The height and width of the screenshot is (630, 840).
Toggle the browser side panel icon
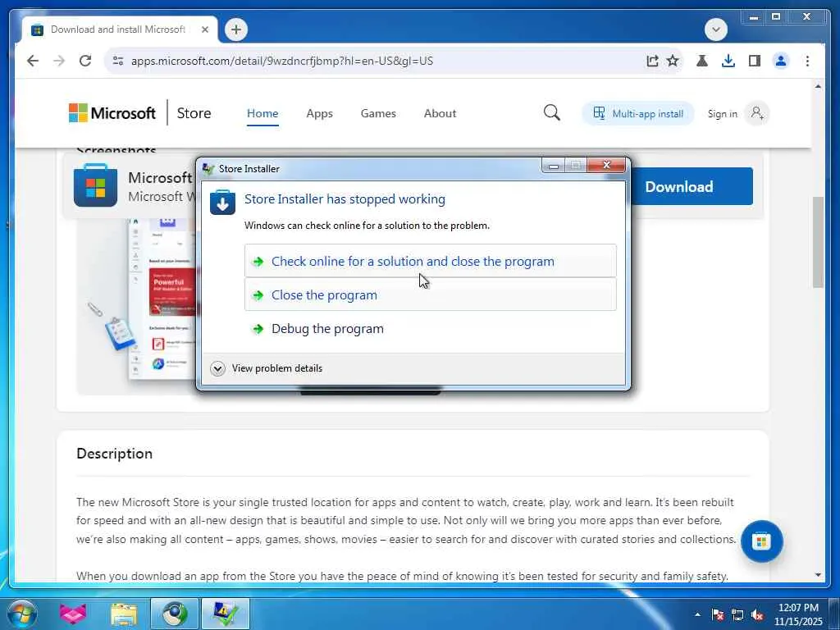[x=755, y=61]
